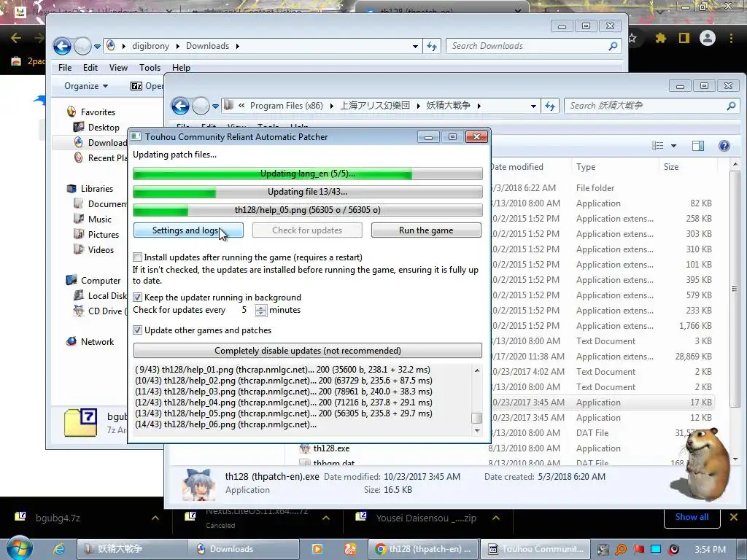The image size is (747, 560).
Task: Click the Search Downloads field
Action: [533, 46]
